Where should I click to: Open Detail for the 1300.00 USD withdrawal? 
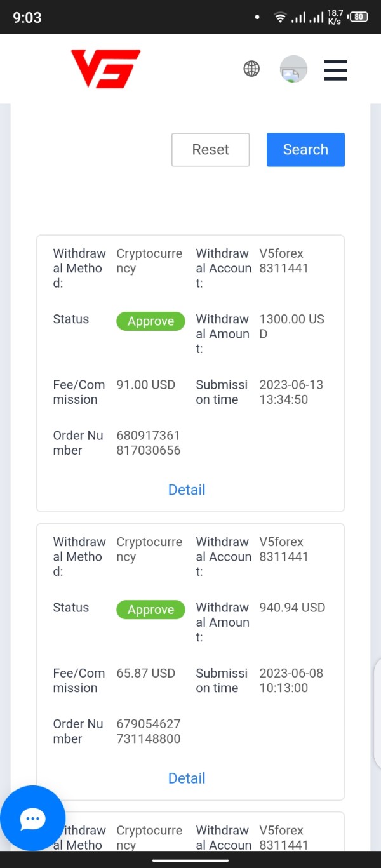[x=187, y=490]
